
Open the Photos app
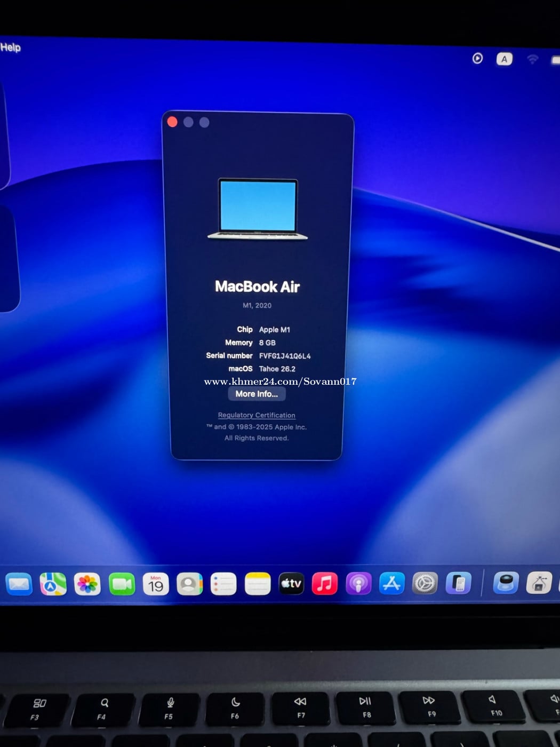[x=87, y=584]
